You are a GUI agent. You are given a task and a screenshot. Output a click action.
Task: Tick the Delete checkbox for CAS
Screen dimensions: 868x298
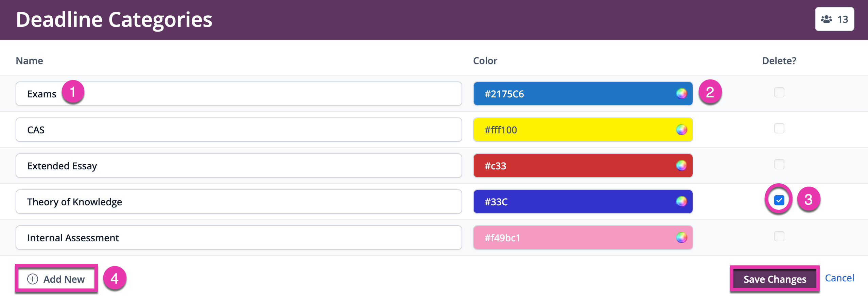[779, 128]
